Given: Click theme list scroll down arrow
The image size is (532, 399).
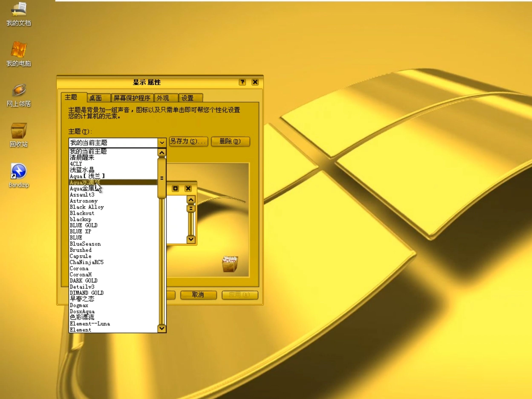Looking at the screenshot, I should (162, 328).
